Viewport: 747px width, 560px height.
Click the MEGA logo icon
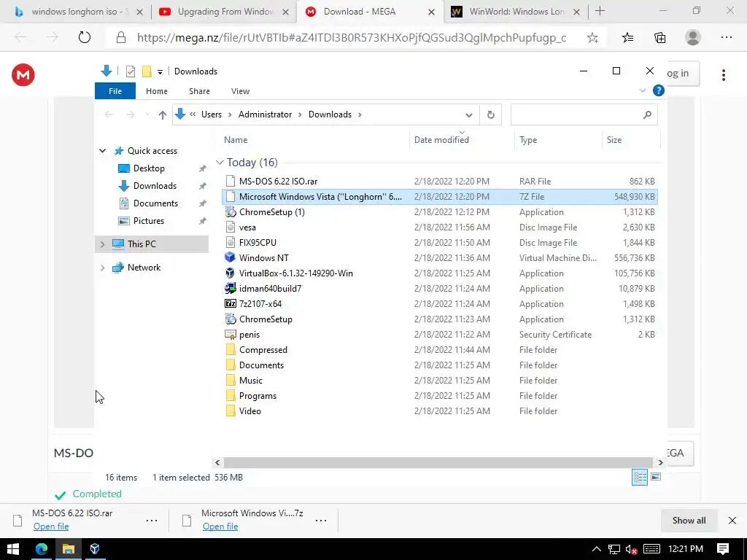[23, 75]
